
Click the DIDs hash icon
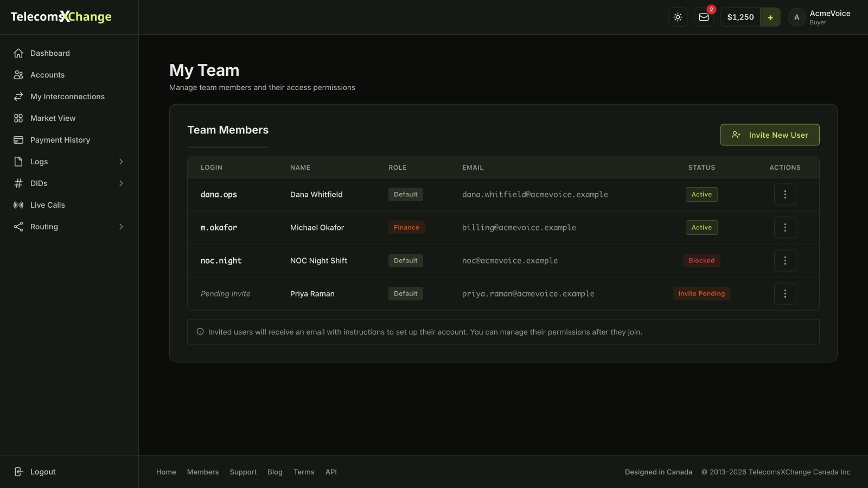[18, 183]
